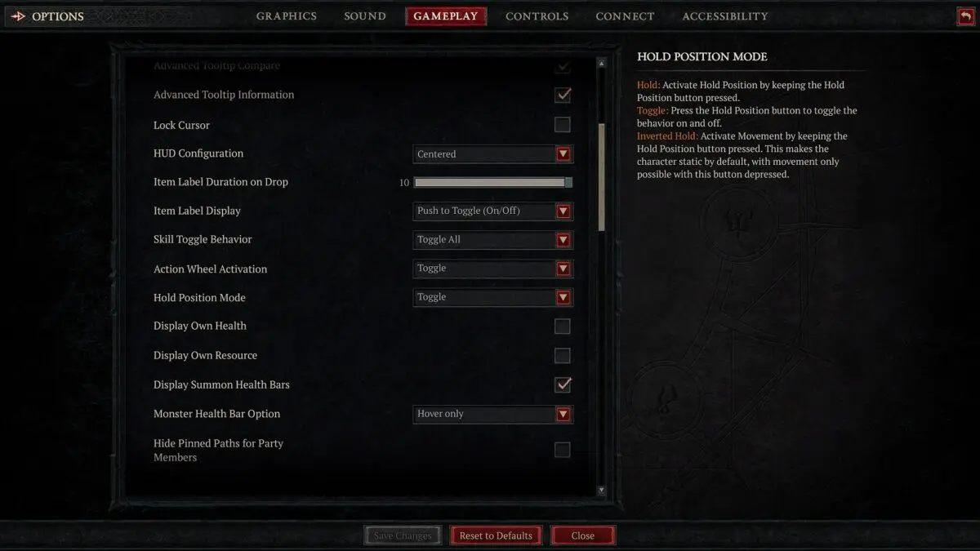Open the Skill Toggle Behavior dropdown

point(563,240)
